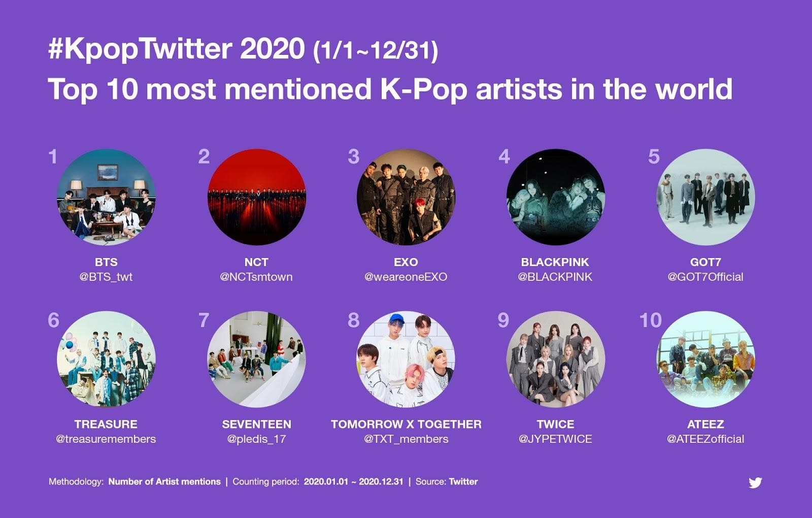The height and width of the screenshot is (518, 812).
Task: Select the #KpopTwitter 2020 hashtag title
Action: pyautogui.click(x=177, y=49)
